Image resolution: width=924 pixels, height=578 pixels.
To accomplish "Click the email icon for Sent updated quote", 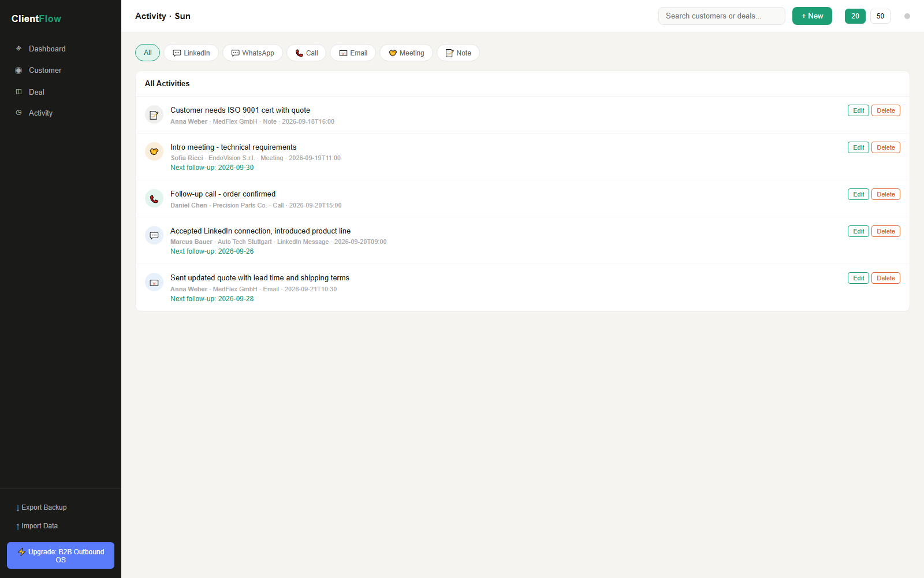I will coord(154,283).
